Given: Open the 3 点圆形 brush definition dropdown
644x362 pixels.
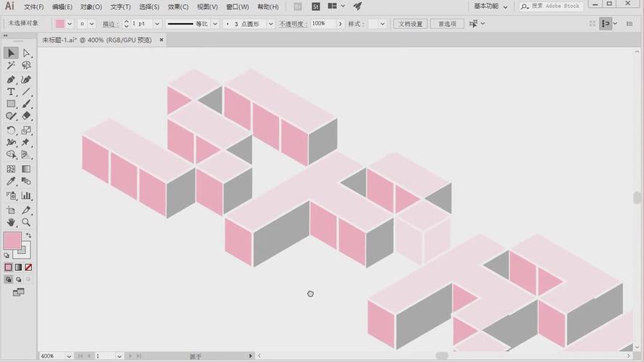Looking at the screenshot, I should [x=271, y=24].
